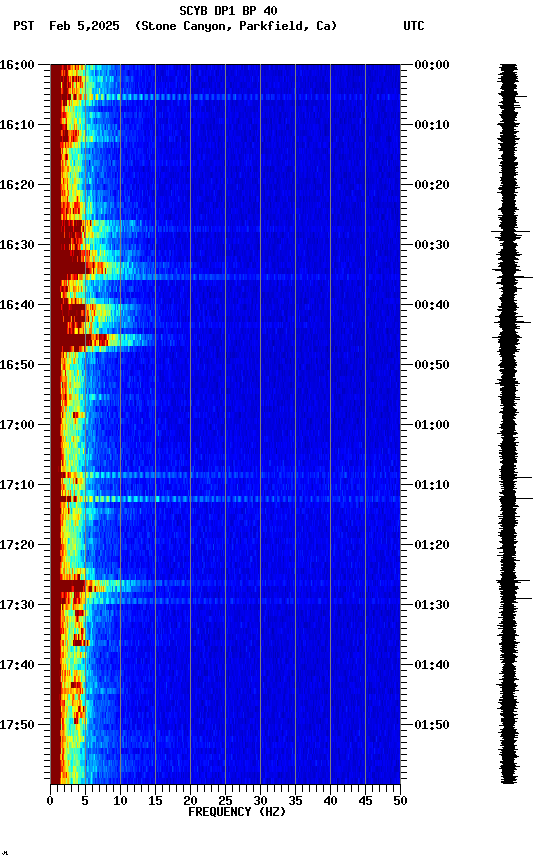Click the PST time label 17:50
Viewport: 552px width, 864px height.
[17, 725]
